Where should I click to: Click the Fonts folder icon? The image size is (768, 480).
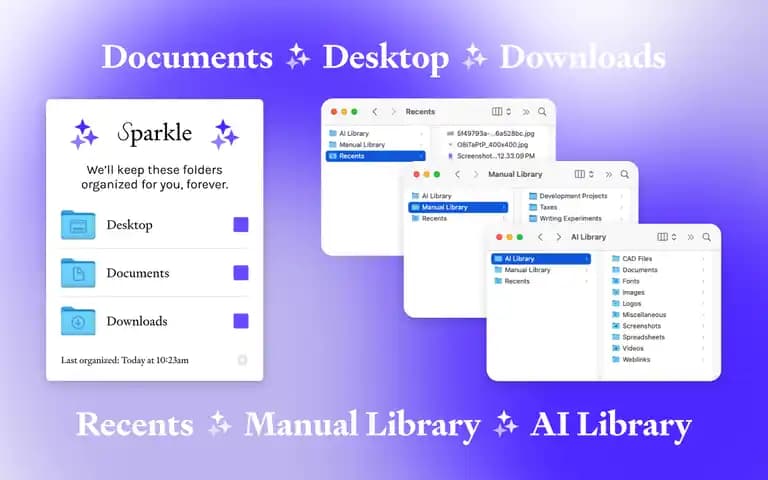(x=616, y=281)
